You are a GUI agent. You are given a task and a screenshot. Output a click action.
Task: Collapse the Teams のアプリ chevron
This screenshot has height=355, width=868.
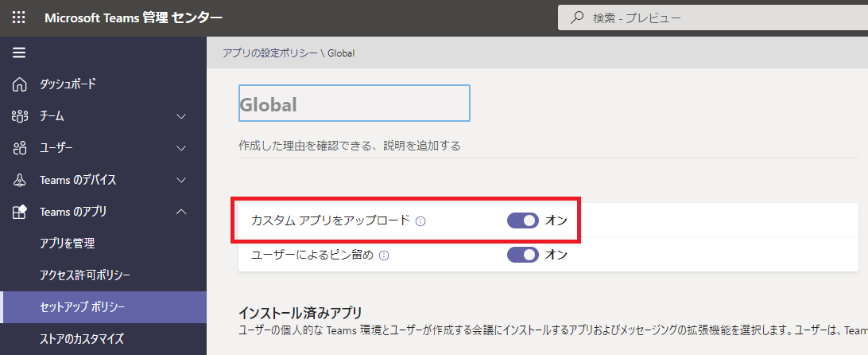tap(181, 212)
